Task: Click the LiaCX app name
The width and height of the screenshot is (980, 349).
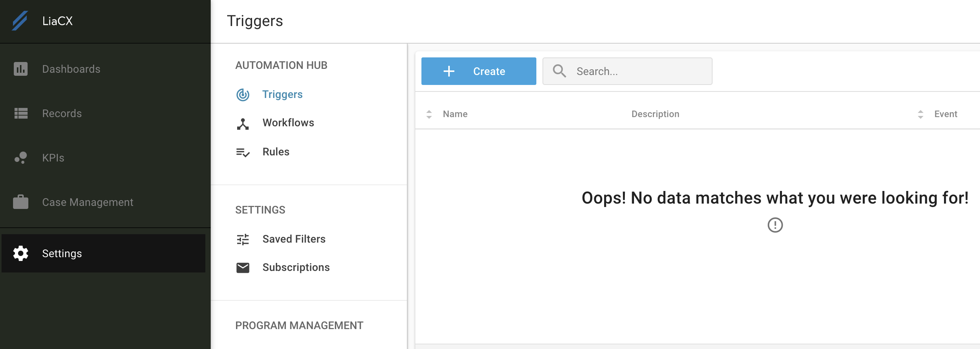Action: (57, 21)
